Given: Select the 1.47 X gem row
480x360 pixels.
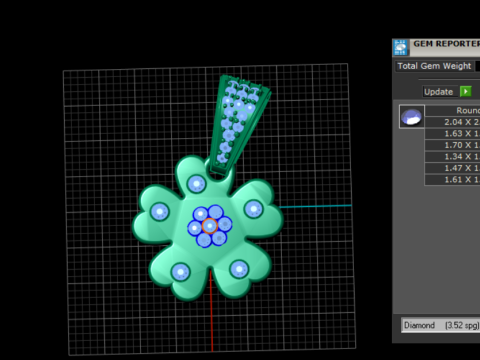Looking at the screenshot, I should tap(452, 168).
